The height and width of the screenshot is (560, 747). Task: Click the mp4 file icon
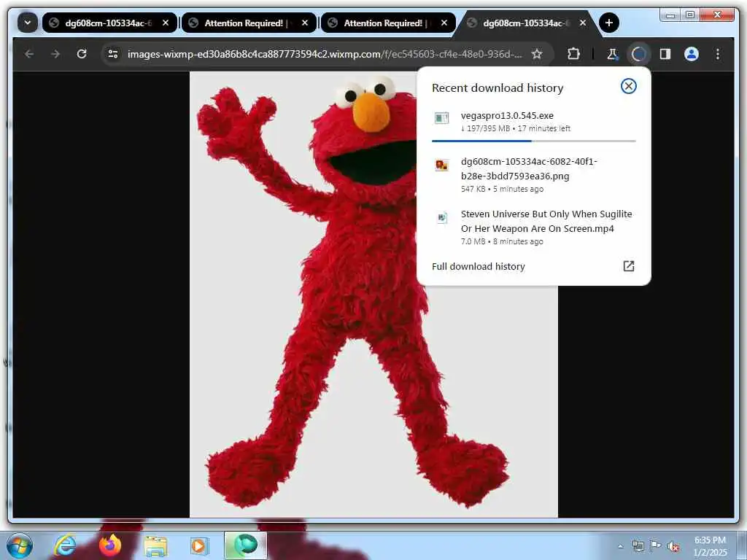click(x=442, y=217)
